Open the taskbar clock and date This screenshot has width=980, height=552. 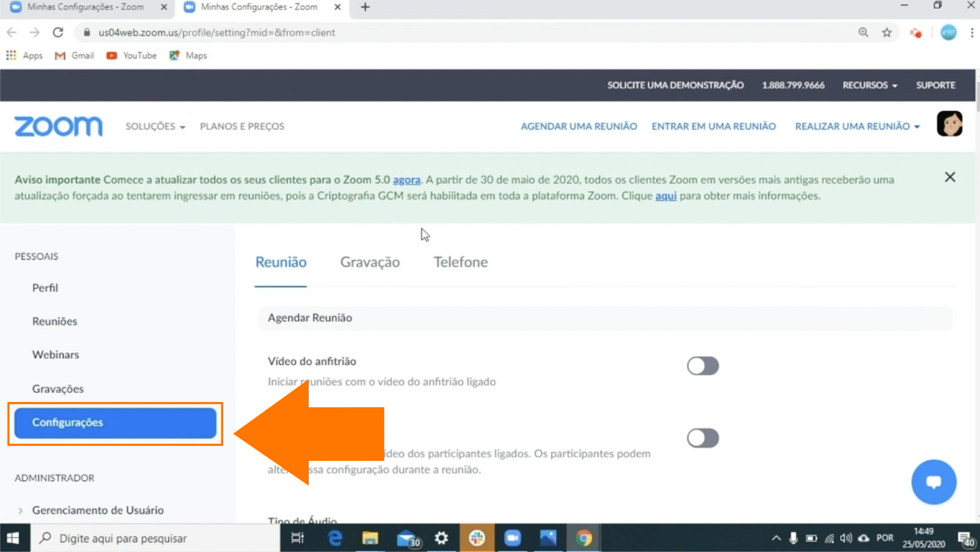pyautogui.click(x=923, y=538)
